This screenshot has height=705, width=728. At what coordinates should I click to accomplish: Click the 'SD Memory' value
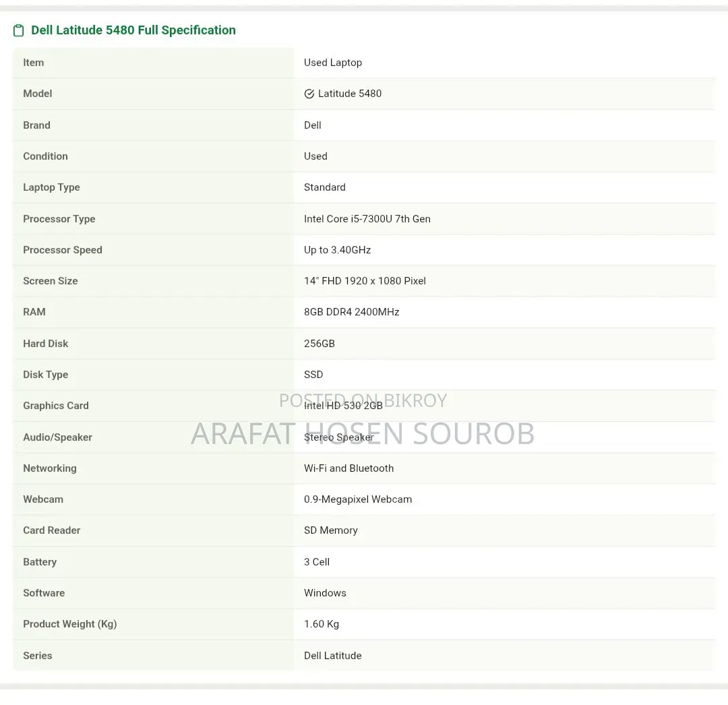click(330, 531)
